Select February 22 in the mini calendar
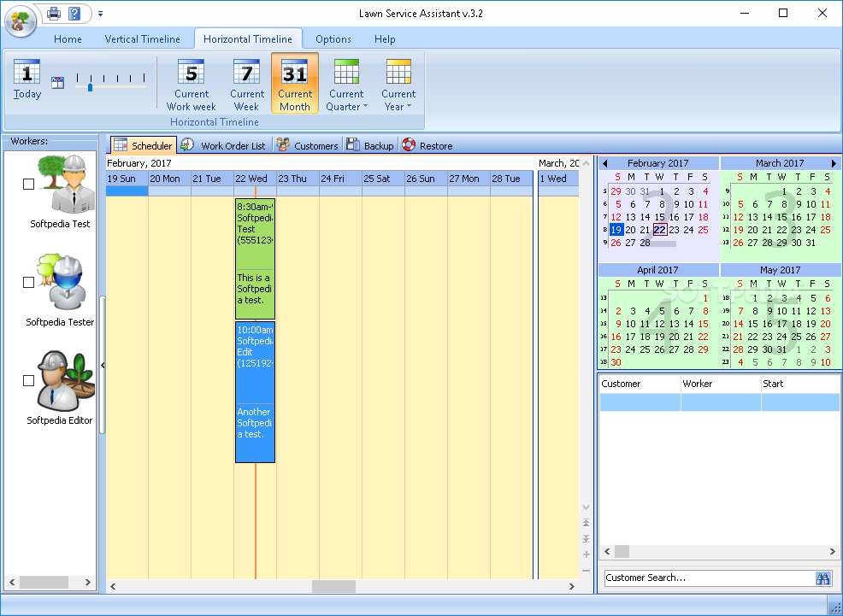This screenshot has height=616, width=843. click(x=660, y=230)
